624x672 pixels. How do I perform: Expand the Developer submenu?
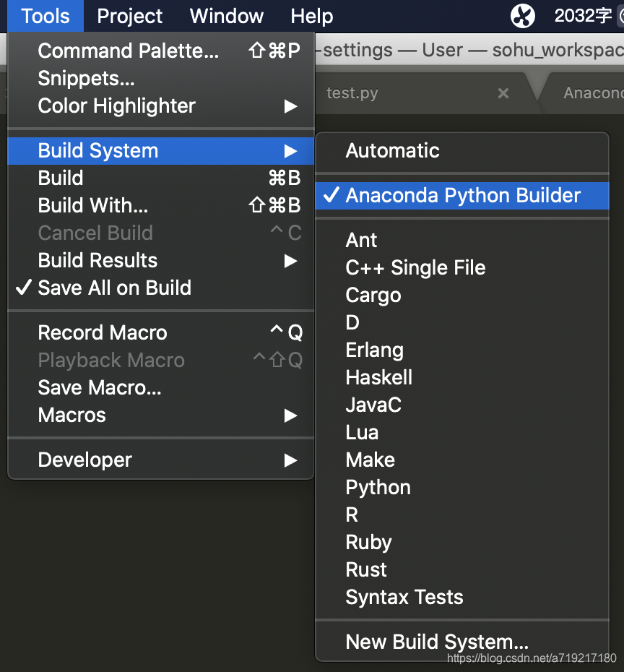click(x=85, y=460)
